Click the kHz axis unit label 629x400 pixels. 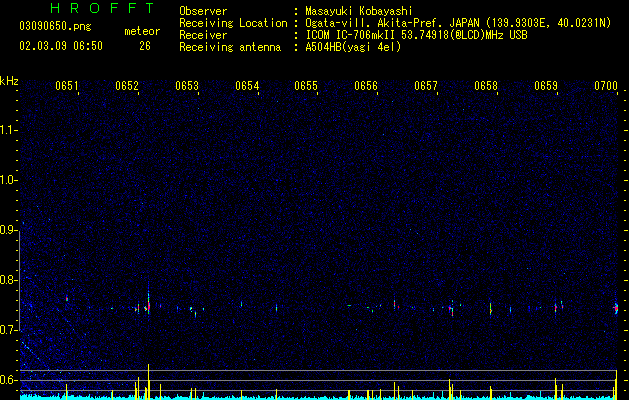9,81
